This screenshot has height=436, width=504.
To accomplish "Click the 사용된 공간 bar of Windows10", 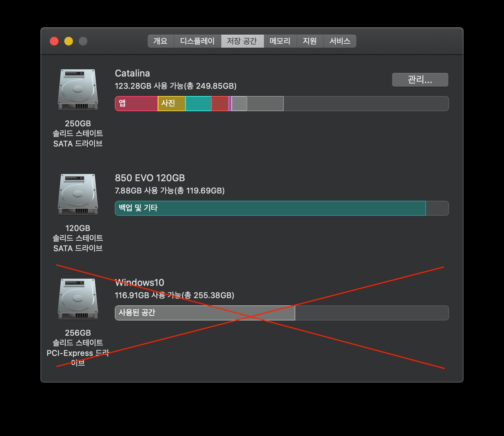I will (205, 313).
